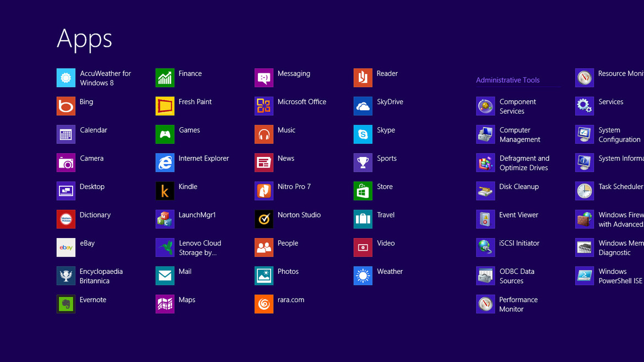
Task: Open the Mail envelope icon
Action: pos(165,275)
